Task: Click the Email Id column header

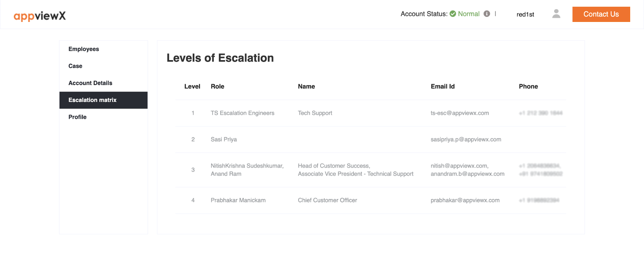Action: 442,86
